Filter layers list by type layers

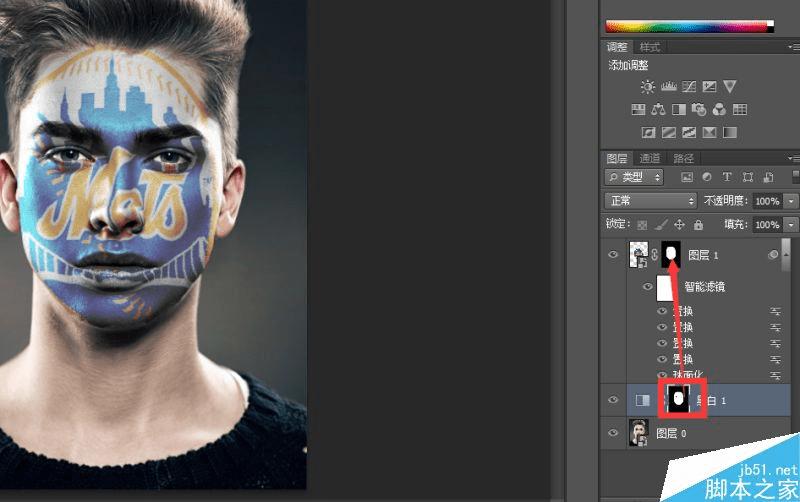[727, 177]
